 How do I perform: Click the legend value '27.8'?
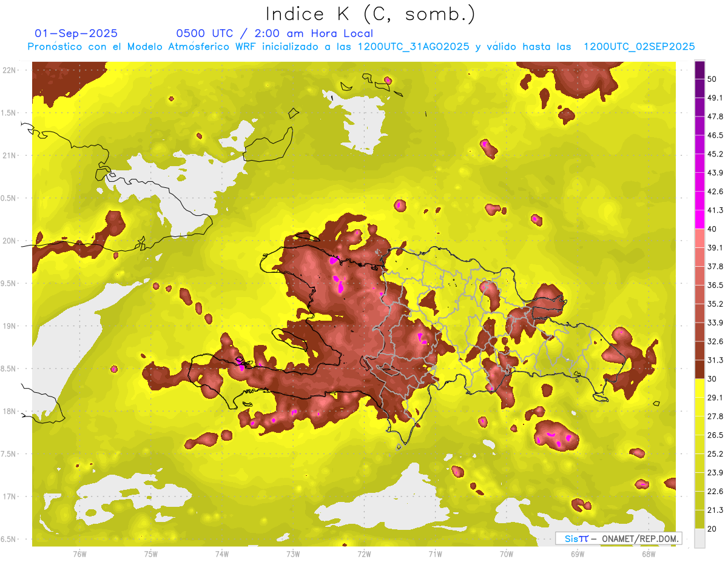pos(715,416)
